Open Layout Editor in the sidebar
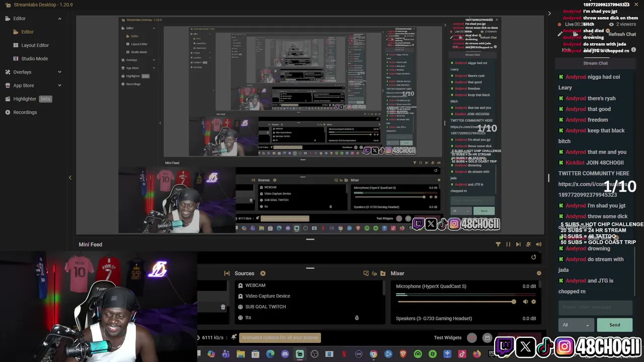The width and height of the screenshot is (644, 362). (35, 45)
